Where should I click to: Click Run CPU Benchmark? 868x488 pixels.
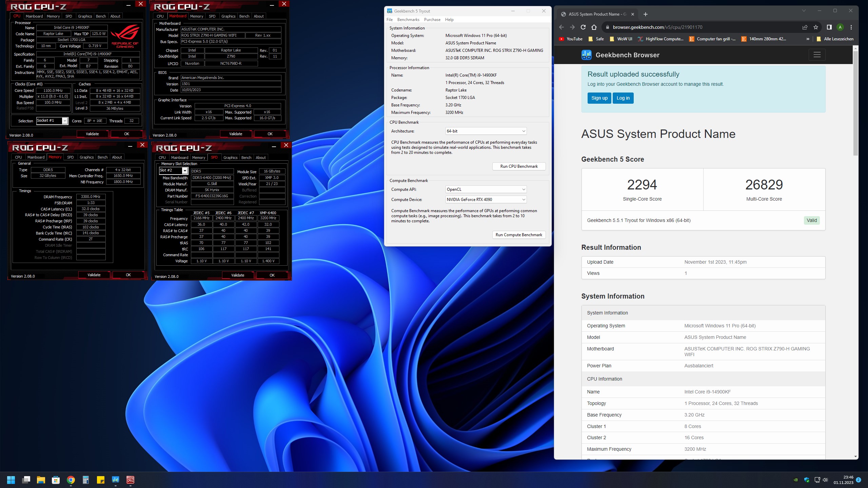[519, 166]
